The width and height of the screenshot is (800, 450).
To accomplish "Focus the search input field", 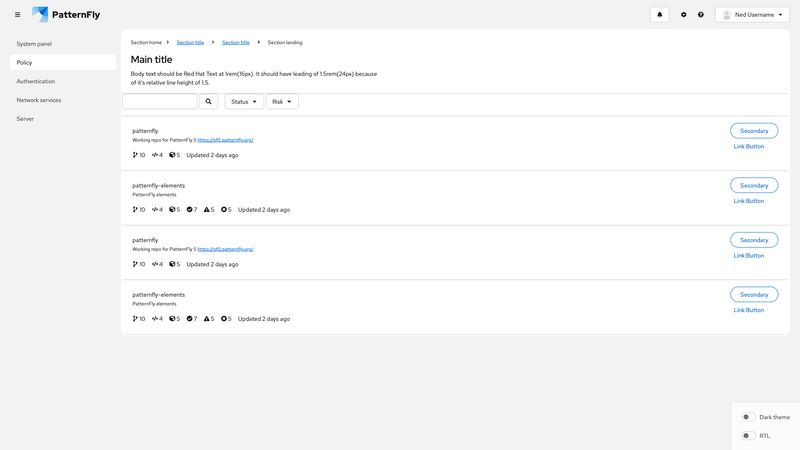I will pyautogui.click(x=160, y=102).
